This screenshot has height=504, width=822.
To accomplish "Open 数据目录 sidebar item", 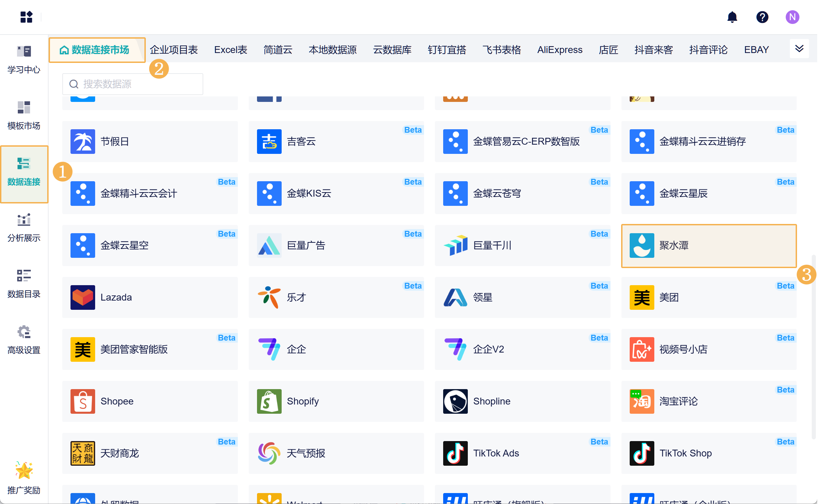I will [x=24, y=284].
